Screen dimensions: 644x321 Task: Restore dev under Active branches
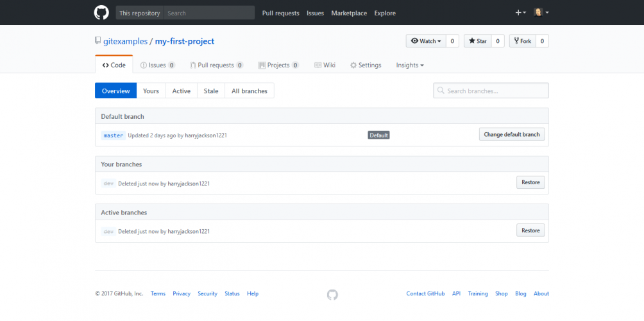pyautogui.click(x=530, y=230)
